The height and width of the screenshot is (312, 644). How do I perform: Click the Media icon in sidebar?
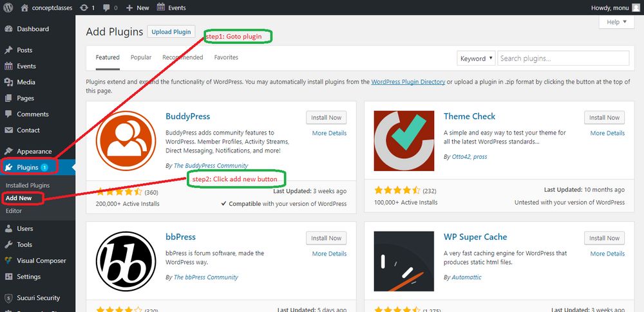pos(8,82)
